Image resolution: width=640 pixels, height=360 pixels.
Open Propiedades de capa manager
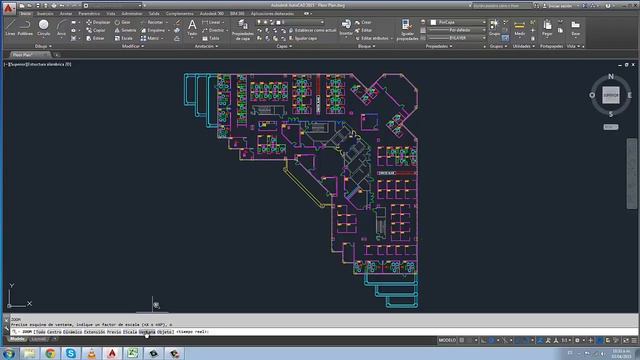point(242,29)
